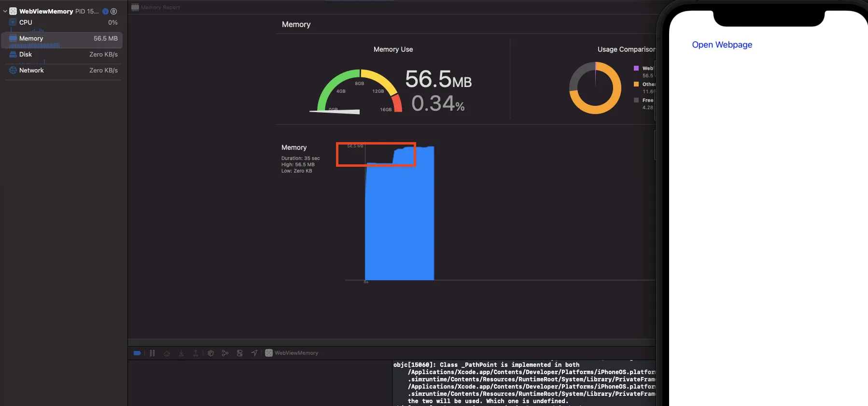Open the Environment Overrides toggle icon
The height and width of the screenshot is (406, 868).
[239, 353]
